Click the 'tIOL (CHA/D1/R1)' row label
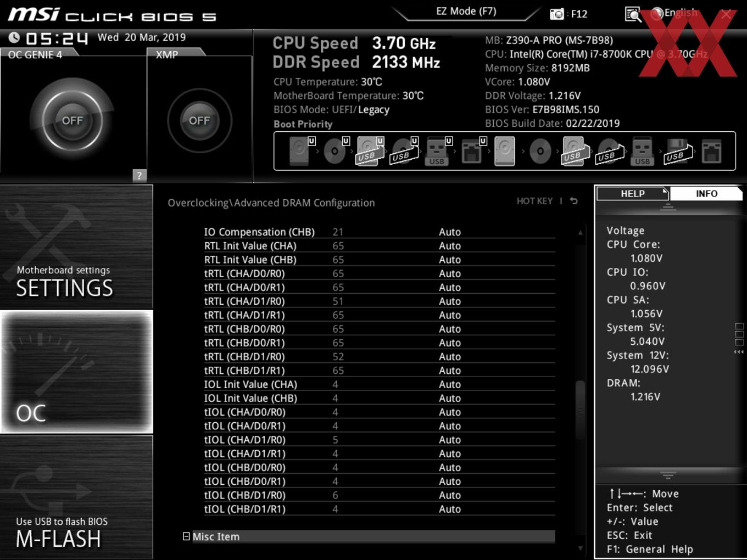747x560 pixels. (244, 453)
